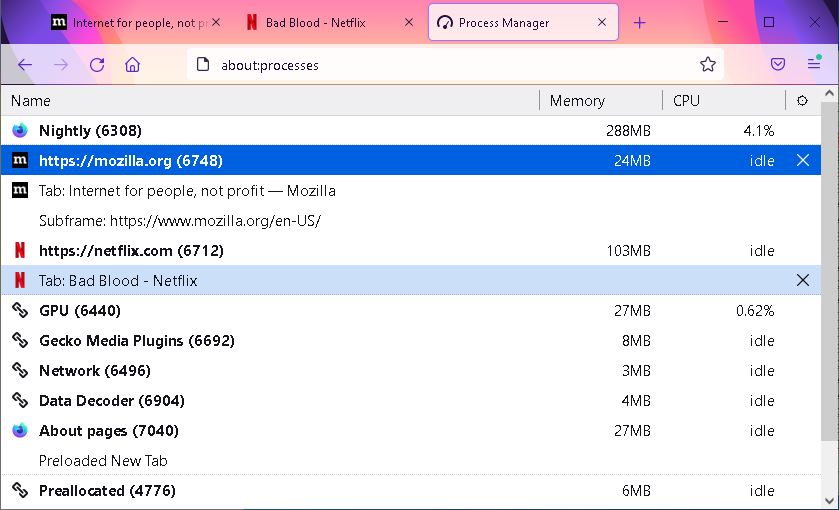The image size is (839, 510).
Task: Sort processes by Memory column
Action: pyautogui.click(x=577, y=100)
